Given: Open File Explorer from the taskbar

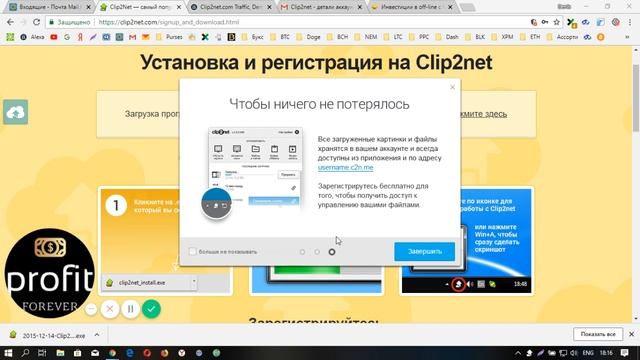Looking at the screenshot, I should [x=60, y=353].
